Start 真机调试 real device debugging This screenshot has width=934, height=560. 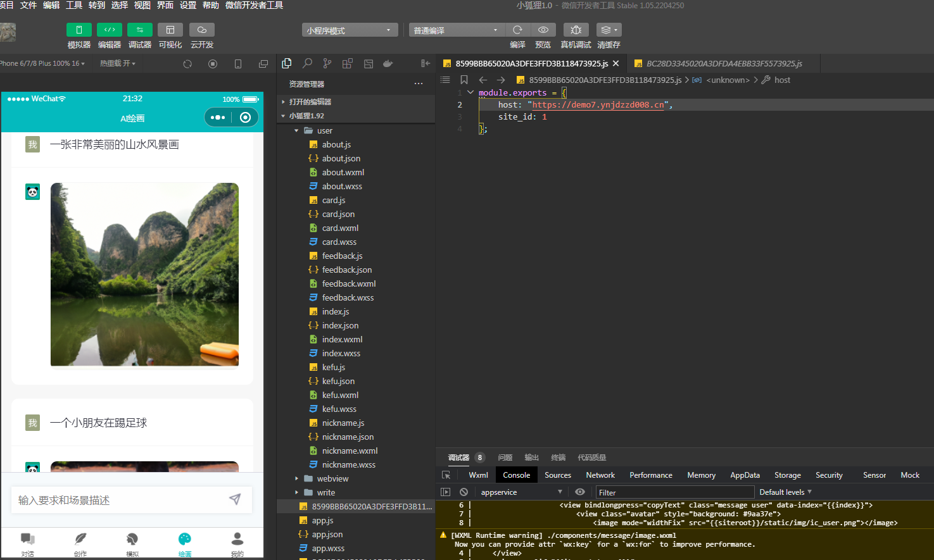[x=576, y=30]
